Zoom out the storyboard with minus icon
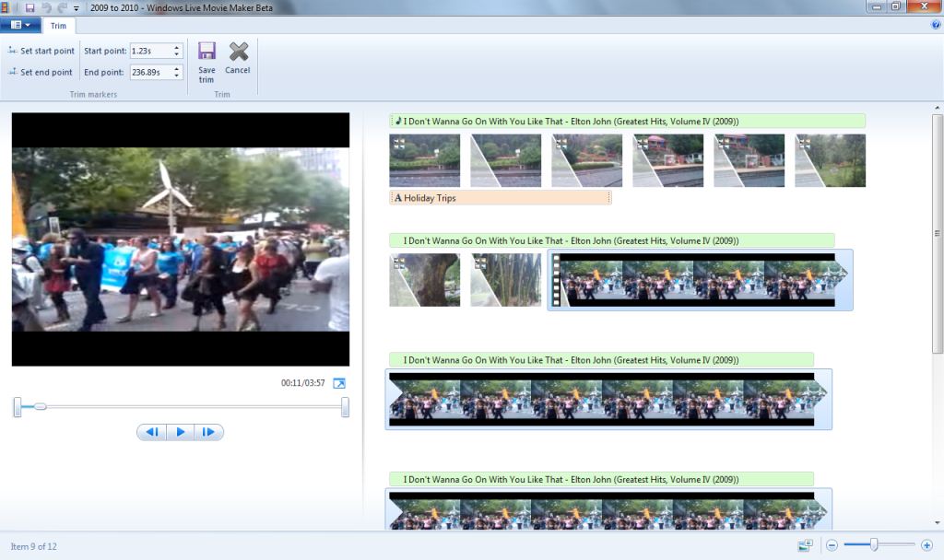The height and width of the screenshot is (560, 944). (832, 545)
